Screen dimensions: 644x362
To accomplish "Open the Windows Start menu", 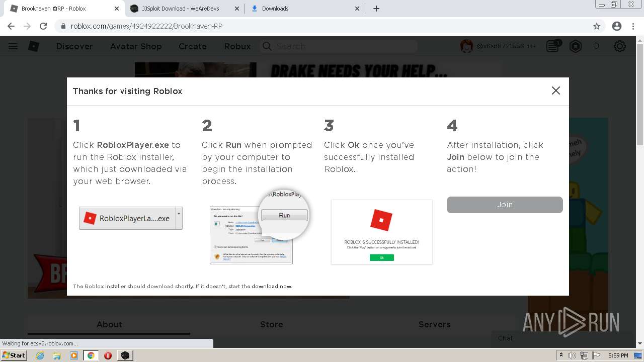I will (x=14, y=355).
